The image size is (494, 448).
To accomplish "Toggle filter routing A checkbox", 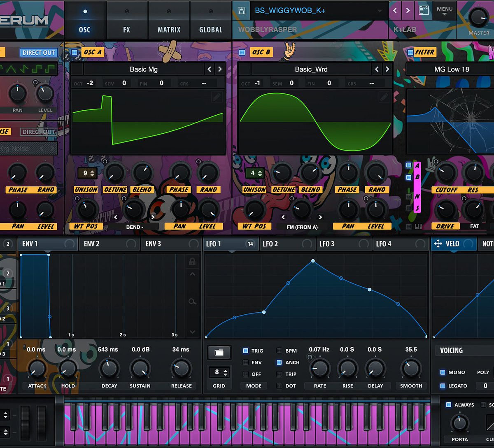I will point(409,165).
